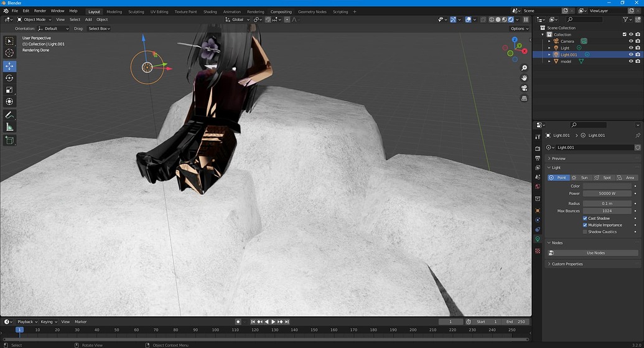
Task: Open the viewport Add menu
Action: pos(88,19)
